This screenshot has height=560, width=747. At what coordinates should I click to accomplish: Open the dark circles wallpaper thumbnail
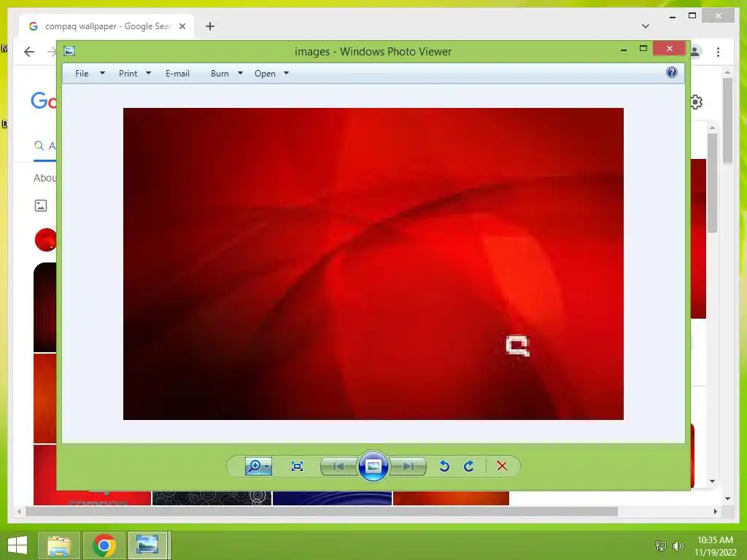point(212,497)
